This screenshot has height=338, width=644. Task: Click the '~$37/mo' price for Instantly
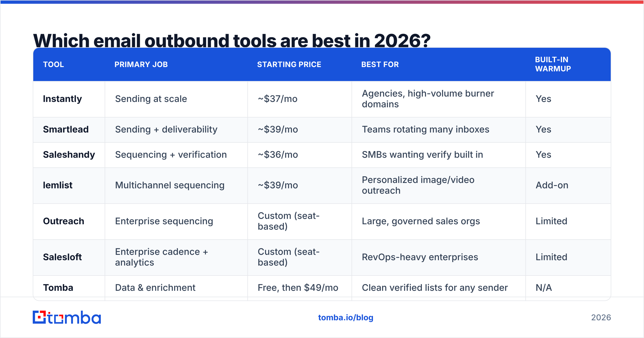point(278,99)
